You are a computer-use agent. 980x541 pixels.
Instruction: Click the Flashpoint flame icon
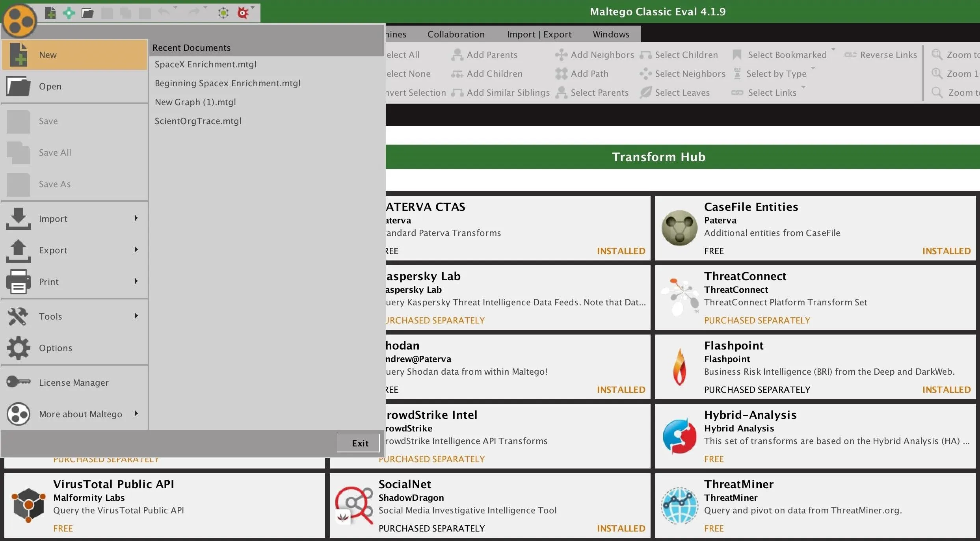point(679,366)
